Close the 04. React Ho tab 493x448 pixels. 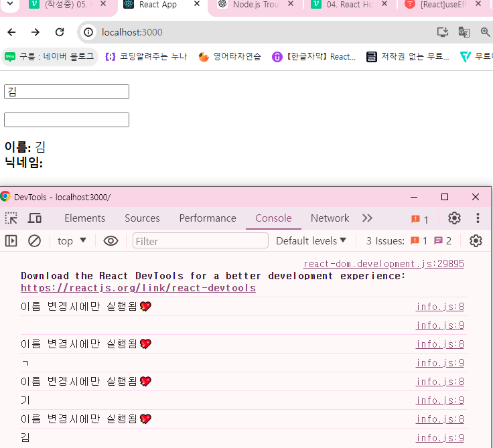click(x=384, y=4)
